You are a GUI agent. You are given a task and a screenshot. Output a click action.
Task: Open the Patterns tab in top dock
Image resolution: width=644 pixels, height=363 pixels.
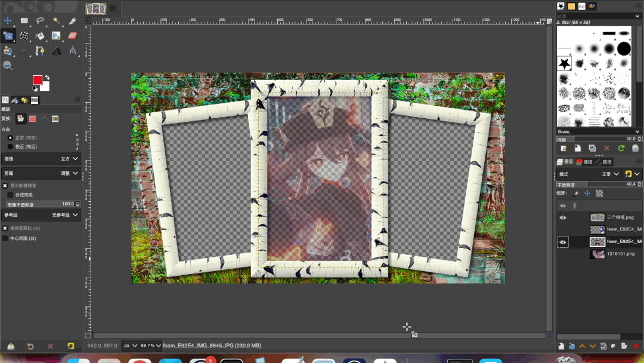coord(571,6)
